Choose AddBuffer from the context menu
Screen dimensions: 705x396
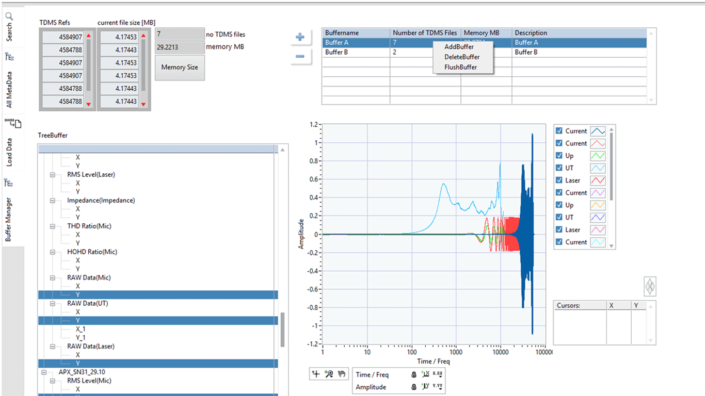pos(459,47)
